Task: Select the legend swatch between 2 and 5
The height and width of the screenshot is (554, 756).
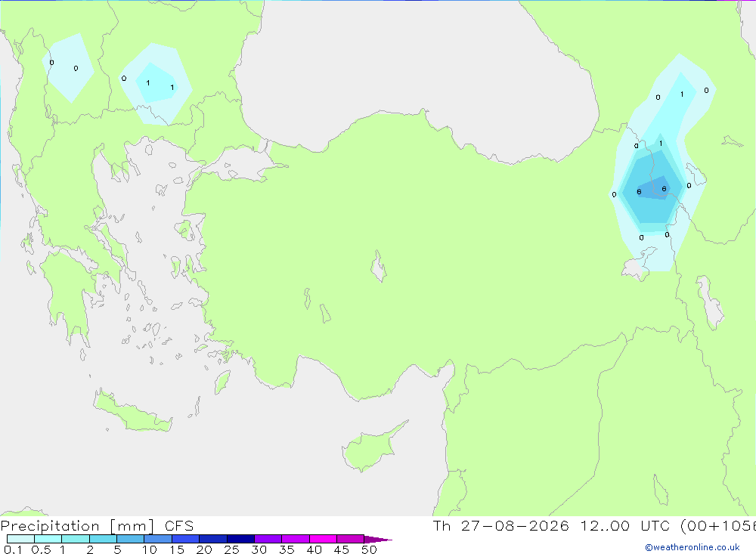Action: pyautogui.click(x=103, y=539)
